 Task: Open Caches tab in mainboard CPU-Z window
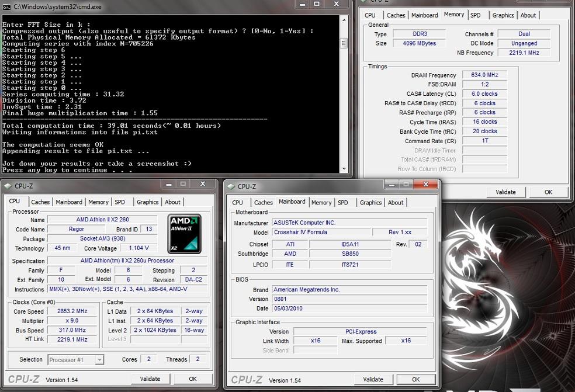pyautogui.click(x=264, y=202)
